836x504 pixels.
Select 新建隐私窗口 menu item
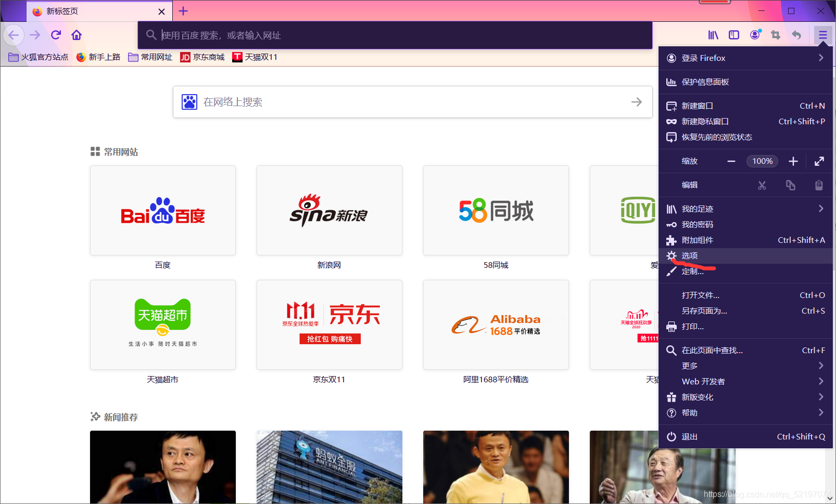pos(745,122)
